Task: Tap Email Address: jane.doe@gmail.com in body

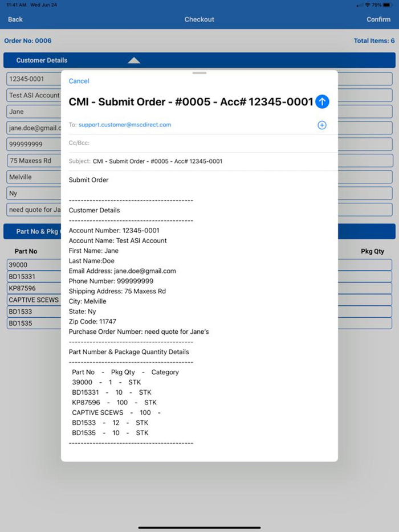Action: 122,271
